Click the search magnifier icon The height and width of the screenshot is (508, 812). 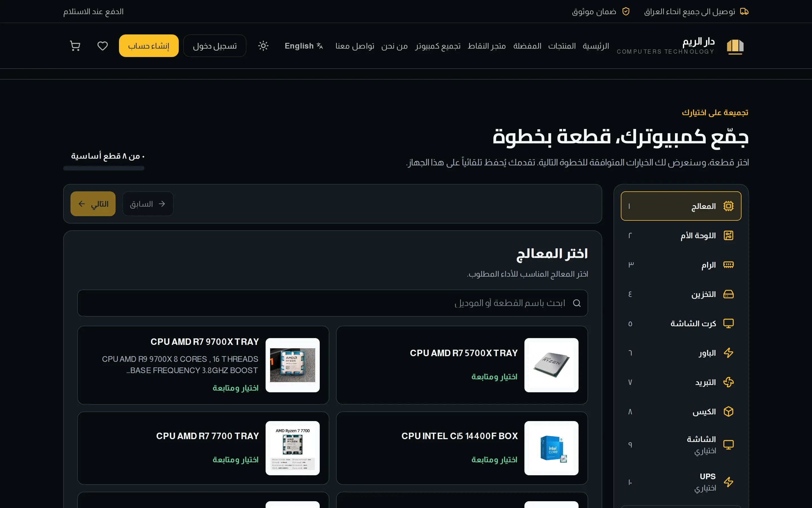tap(577, 303)
